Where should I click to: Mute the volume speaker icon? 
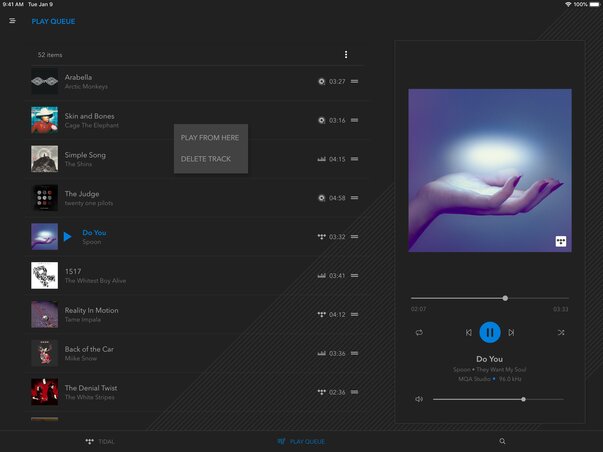click(419, 399)
